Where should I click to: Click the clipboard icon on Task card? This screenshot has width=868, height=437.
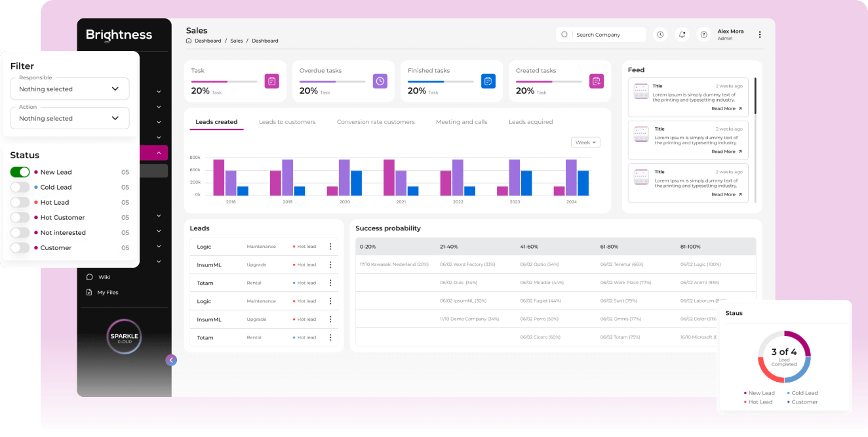(x=272, y=81)
